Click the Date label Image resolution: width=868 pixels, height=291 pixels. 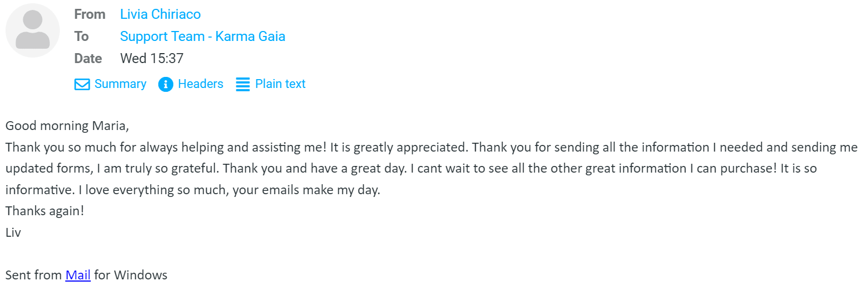tap(88, 59)
